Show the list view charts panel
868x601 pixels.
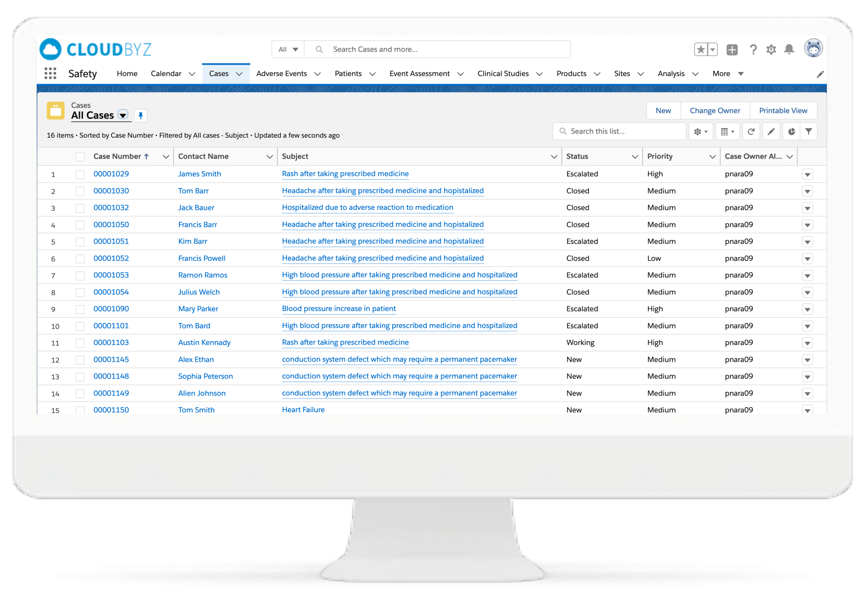pyautogui.click(x=792, y=131)
